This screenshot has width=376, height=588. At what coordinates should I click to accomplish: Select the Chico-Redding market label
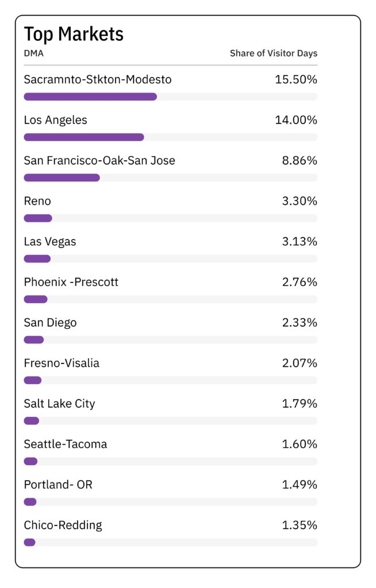click(63, 525)
